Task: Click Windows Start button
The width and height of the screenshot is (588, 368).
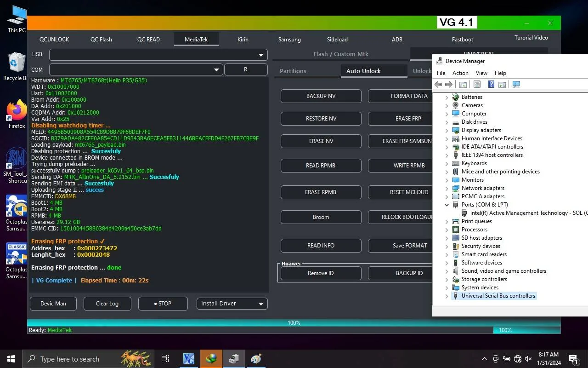Action: coord(11,359)
